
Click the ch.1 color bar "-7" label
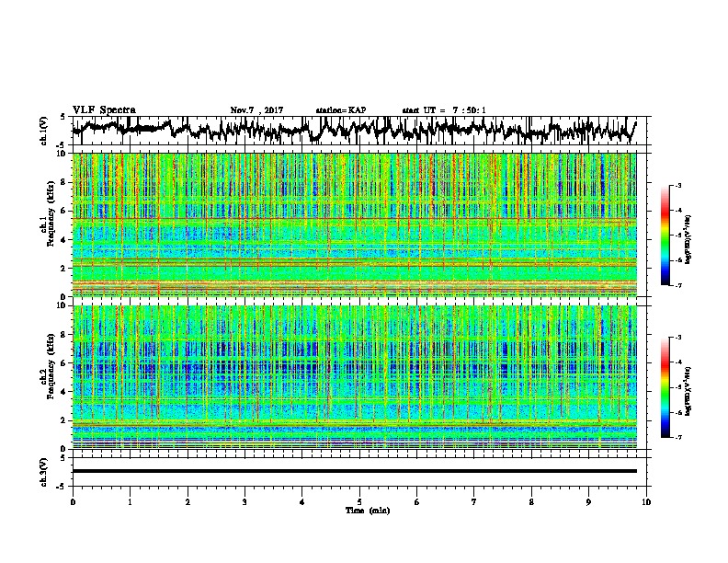click(x=677, y=285)
